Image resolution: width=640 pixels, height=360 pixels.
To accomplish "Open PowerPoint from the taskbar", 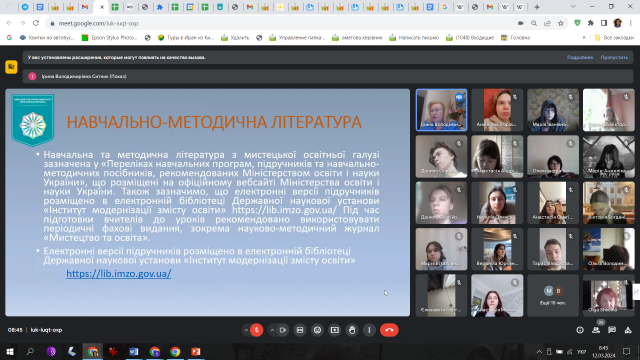I will coord(196,351).
